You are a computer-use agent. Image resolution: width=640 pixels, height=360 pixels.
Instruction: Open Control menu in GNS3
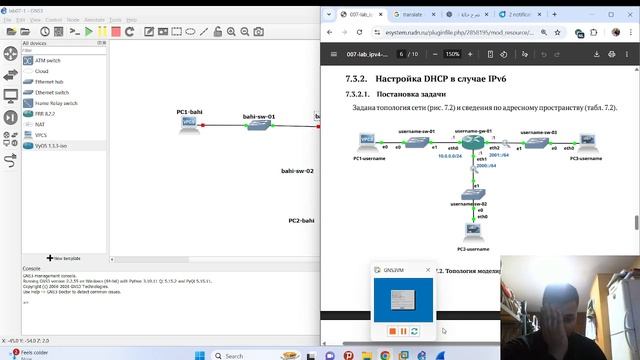coord(53,20)
